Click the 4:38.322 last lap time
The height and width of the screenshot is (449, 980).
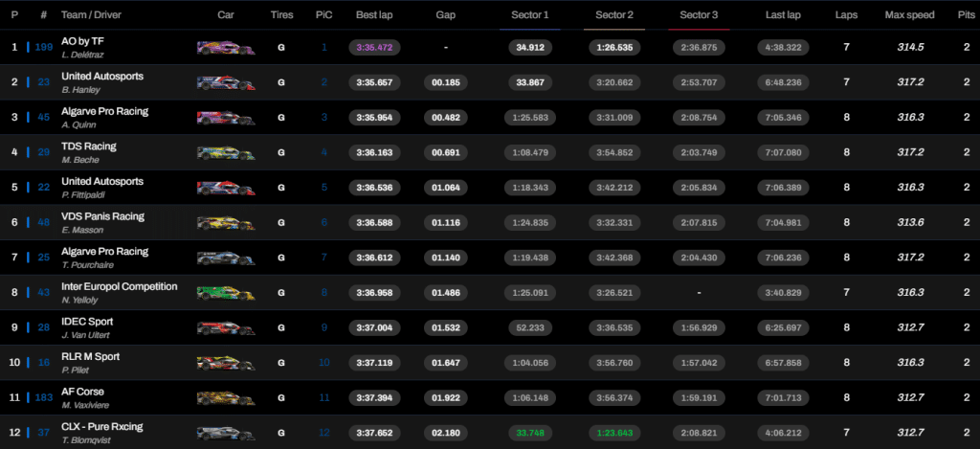783,48
